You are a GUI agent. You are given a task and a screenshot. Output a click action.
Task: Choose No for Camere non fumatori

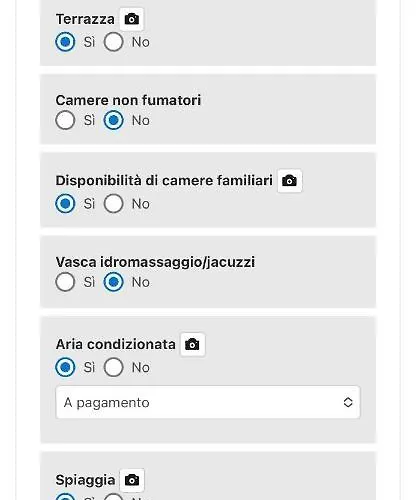(x=114, y=120)
